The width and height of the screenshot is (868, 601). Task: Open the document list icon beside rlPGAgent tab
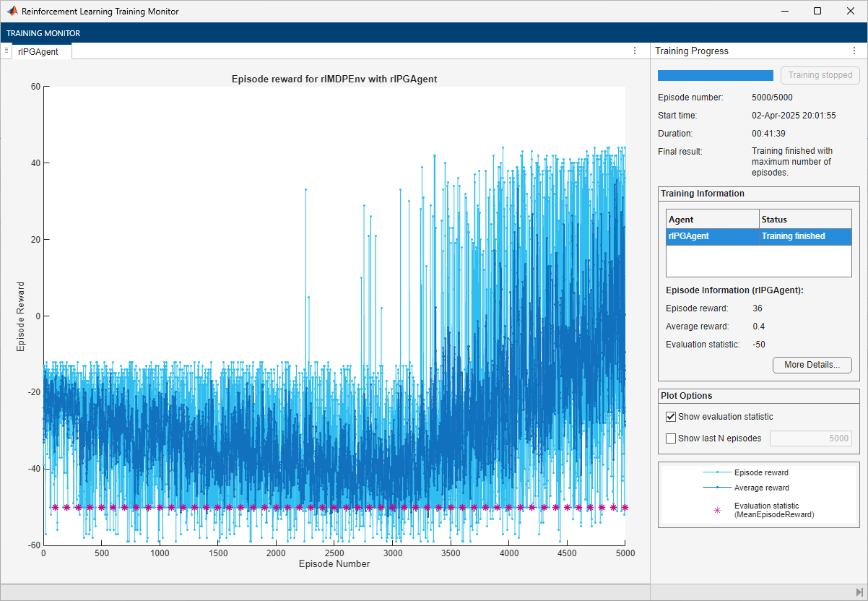coord(6,51)
